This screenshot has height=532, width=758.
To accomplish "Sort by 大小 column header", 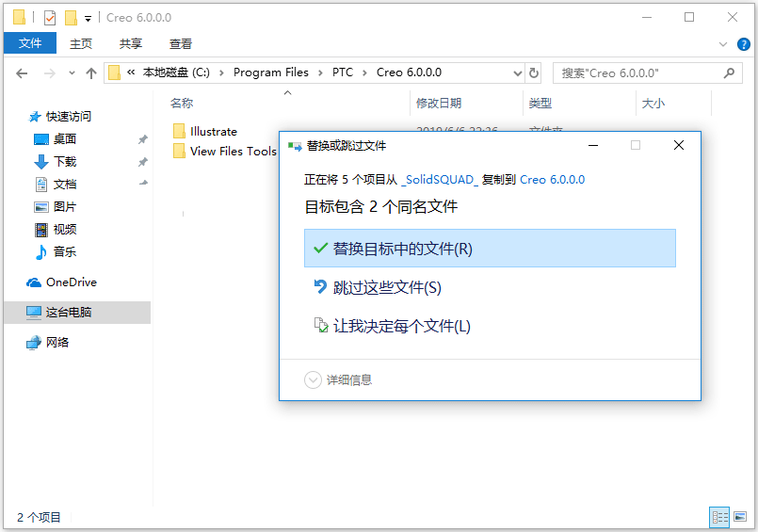I will [x=653, y=103].
